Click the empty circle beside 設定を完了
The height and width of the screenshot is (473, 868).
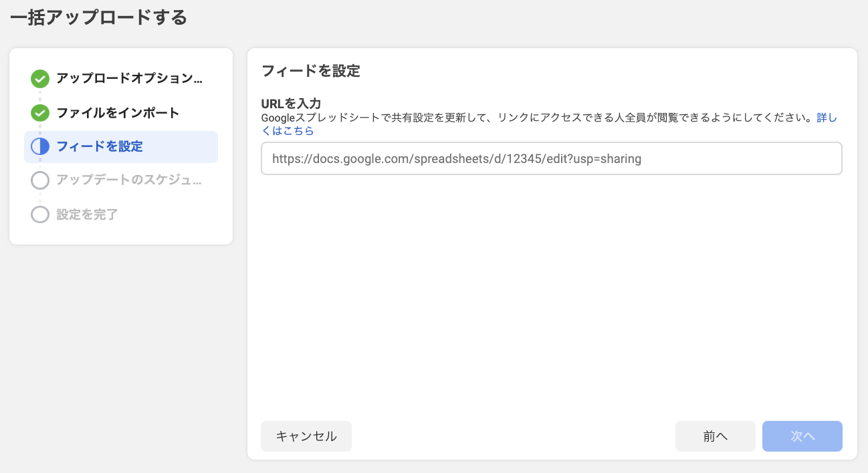[x=40, y=214]
